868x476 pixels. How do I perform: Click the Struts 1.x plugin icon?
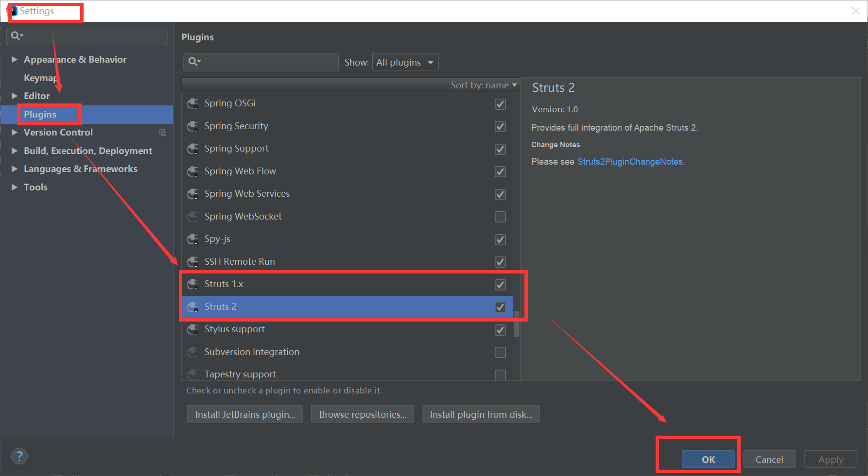[193, 284]
